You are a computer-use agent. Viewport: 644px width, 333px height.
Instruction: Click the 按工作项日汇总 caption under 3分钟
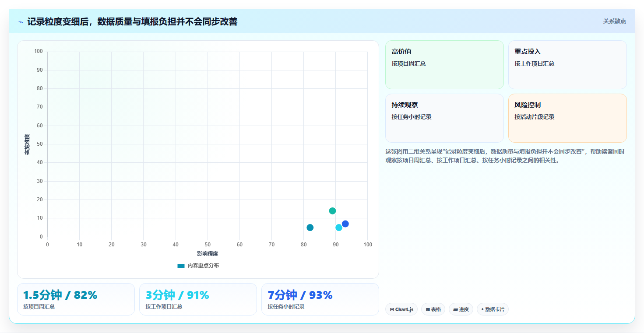[x=164, y=307]
